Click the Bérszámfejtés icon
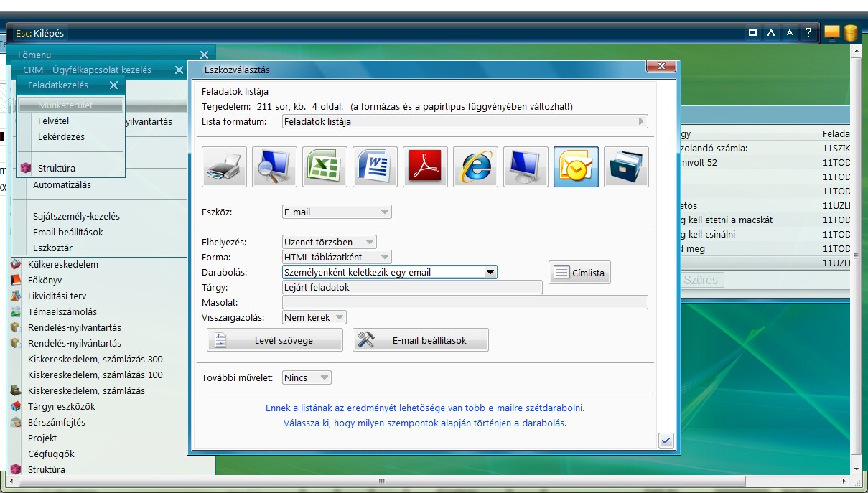The height and width of the screenshot is (493, 868). [x=16, y=422]
